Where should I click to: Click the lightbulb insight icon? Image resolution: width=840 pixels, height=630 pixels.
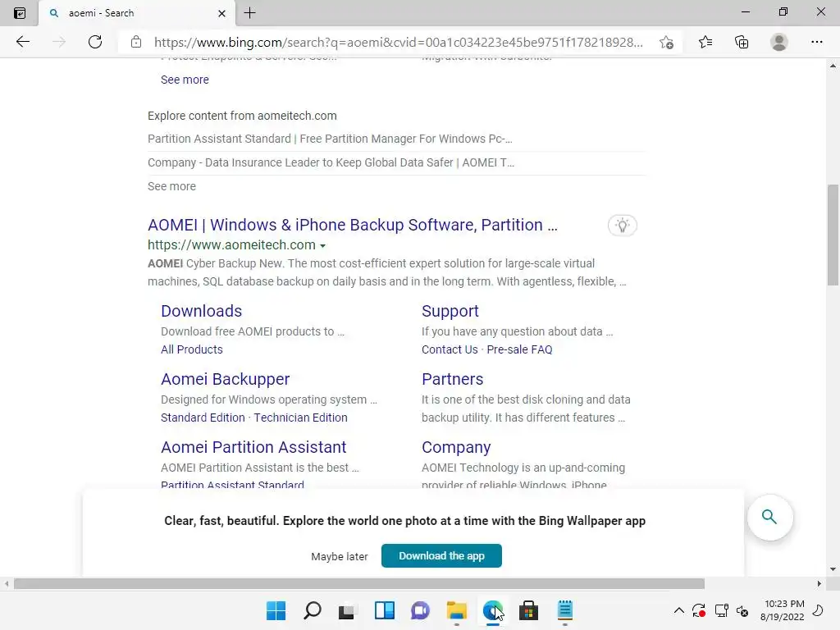click(x=622, y=225)
